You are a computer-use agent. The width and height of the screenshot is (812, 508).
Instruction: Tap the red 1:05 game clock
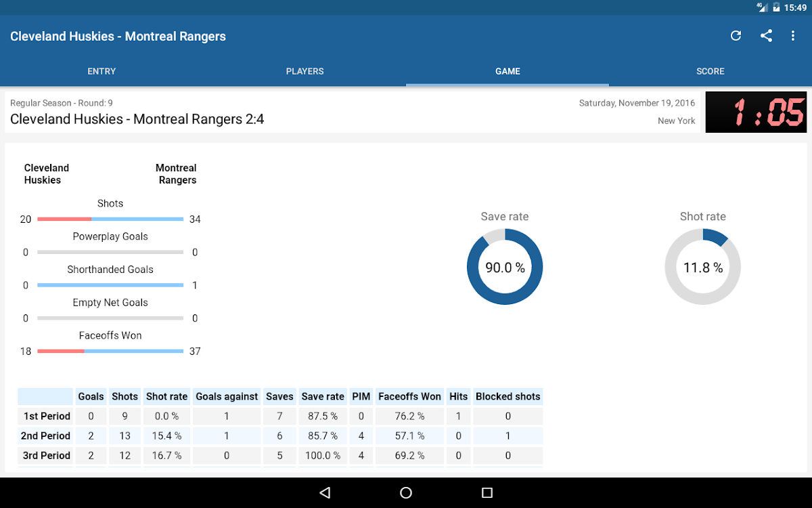pyautogui.click(x=756, y=112)
